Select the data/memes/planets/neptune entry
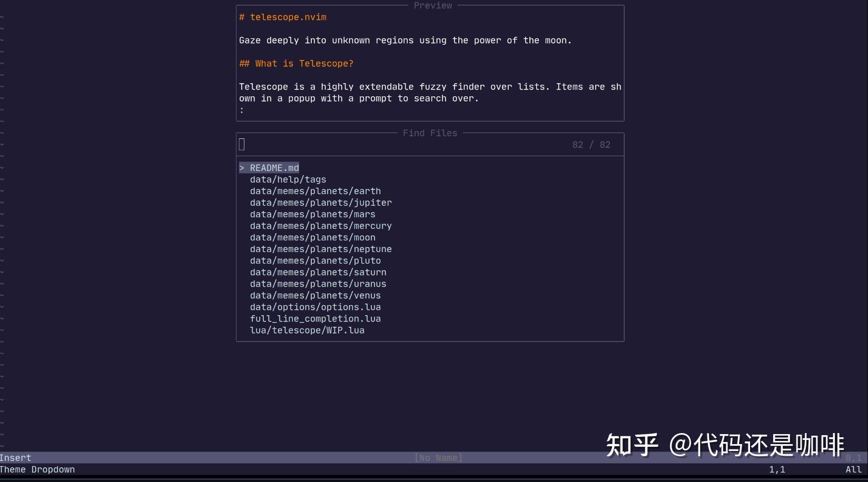 tap(320, 249)
